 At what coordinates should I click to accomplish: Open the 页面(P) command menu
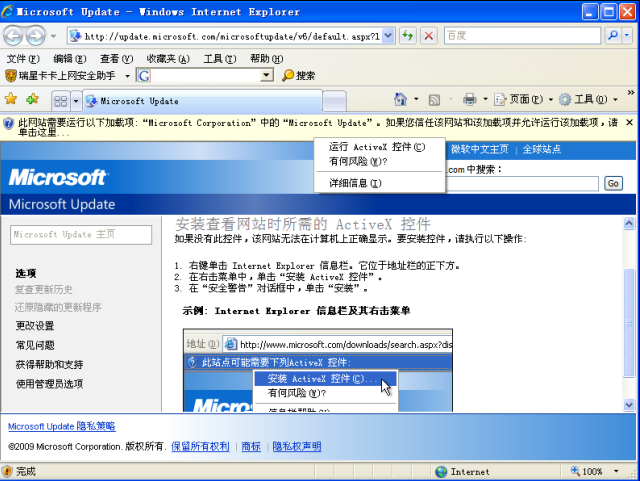(x=523, y=99)
